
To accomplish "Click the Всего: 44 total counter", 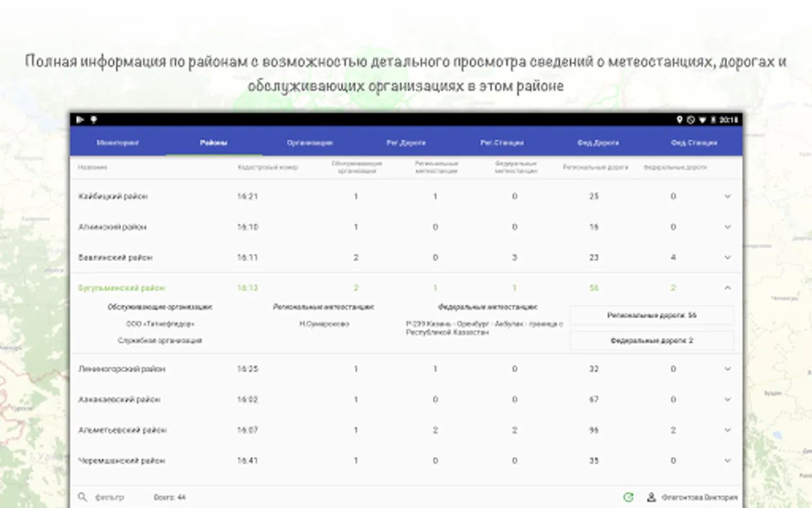I will pyautogui.click(x=170, y=497).
